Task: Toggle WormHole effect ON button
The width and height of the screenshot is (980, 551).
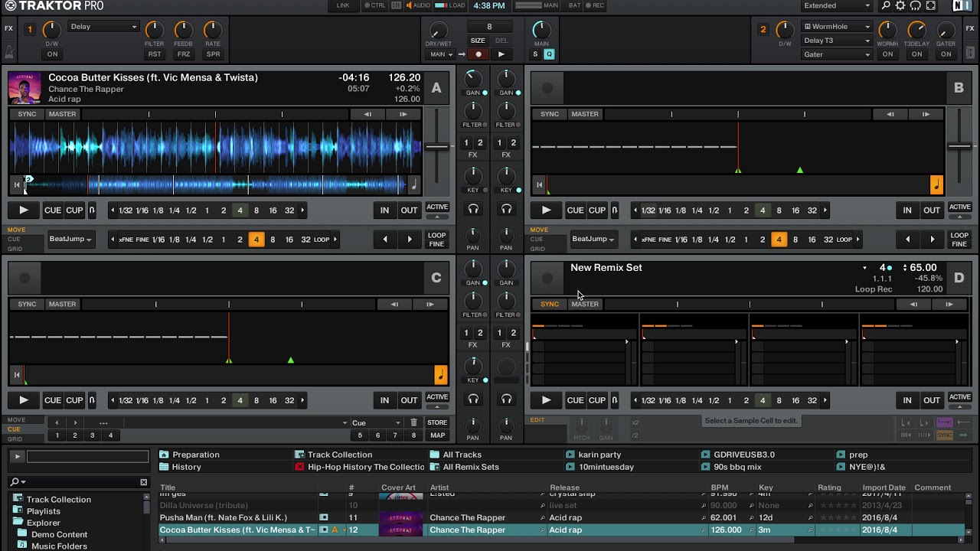Action: pos(887,54)
